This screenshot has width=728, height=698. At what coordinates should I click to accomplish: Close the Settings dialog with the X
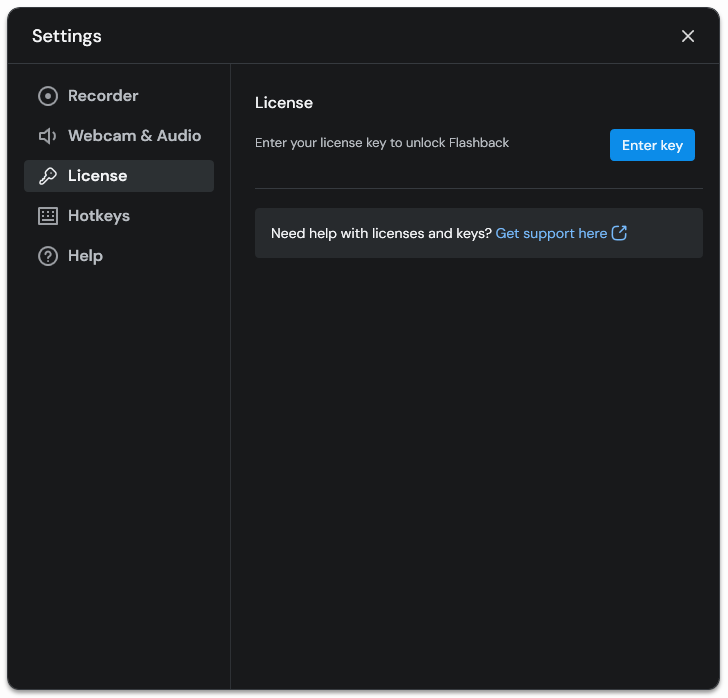click(688, 36)
